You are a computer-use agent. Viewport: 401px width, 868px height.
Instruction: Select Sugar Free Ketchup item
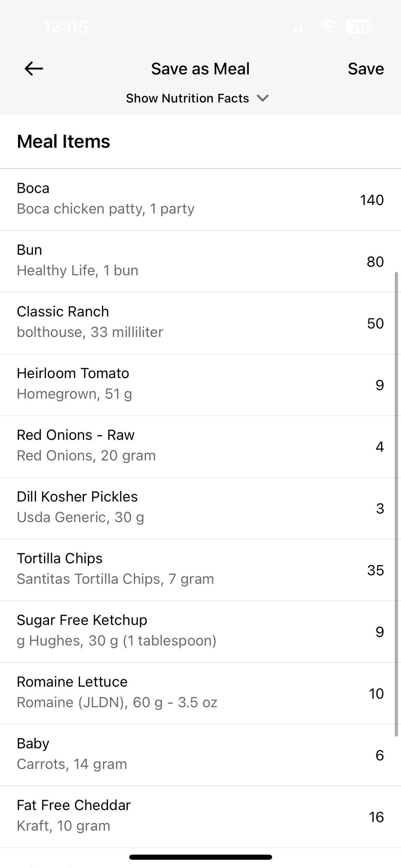(200, 631)
